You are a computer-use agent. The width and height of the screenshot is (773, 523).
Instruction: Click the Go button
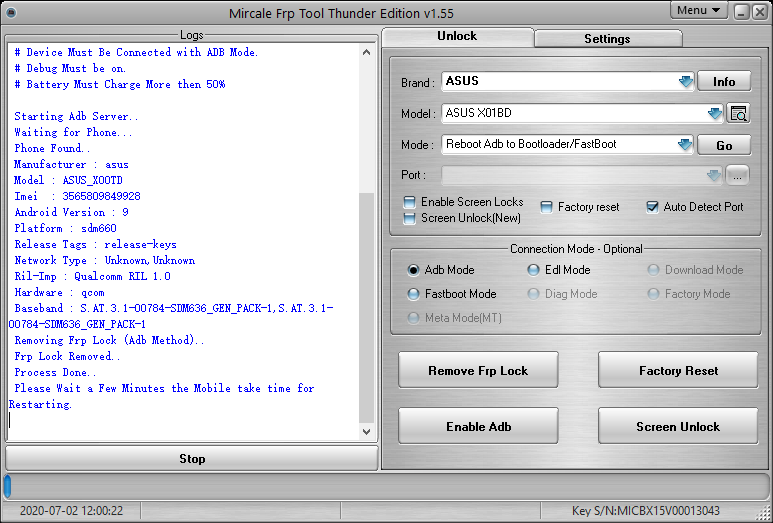[724, 145]
